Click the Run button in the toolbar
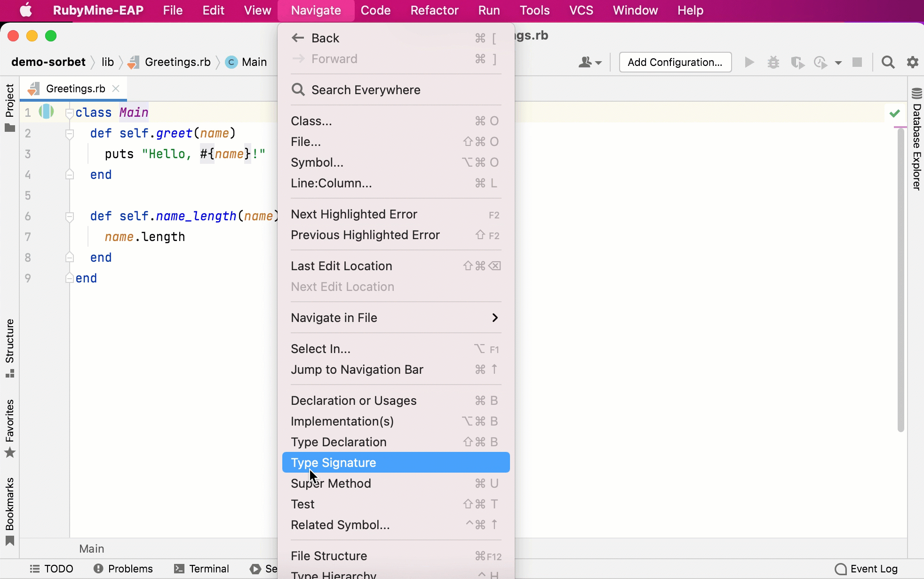The height and width of the screenshot is (579, 924). [x=749, y=62]
